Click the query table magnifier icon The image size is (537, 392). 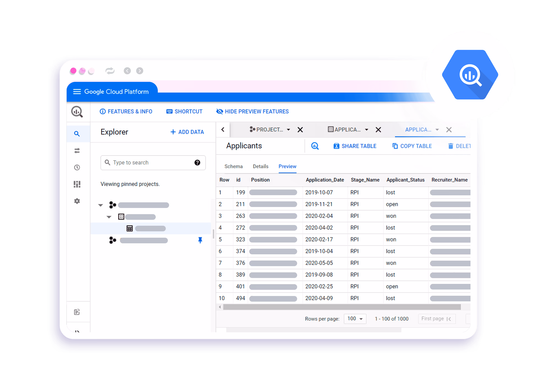pos(315,146)
